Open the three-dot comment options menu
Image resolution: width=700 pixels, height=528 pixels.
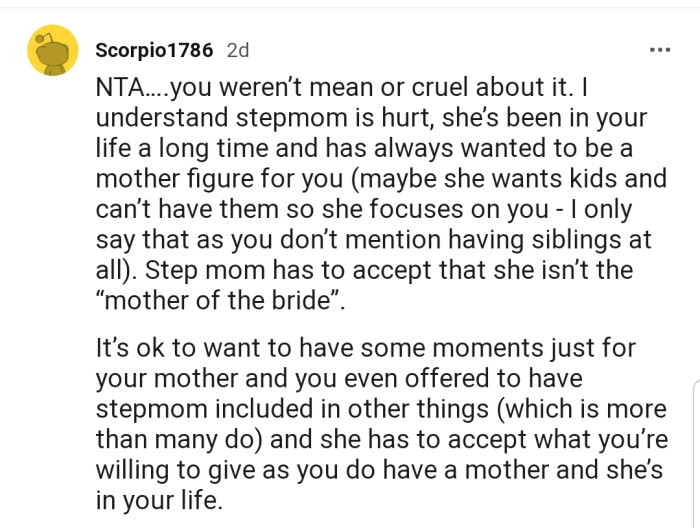pyautogui.click(x=657, y=50)
